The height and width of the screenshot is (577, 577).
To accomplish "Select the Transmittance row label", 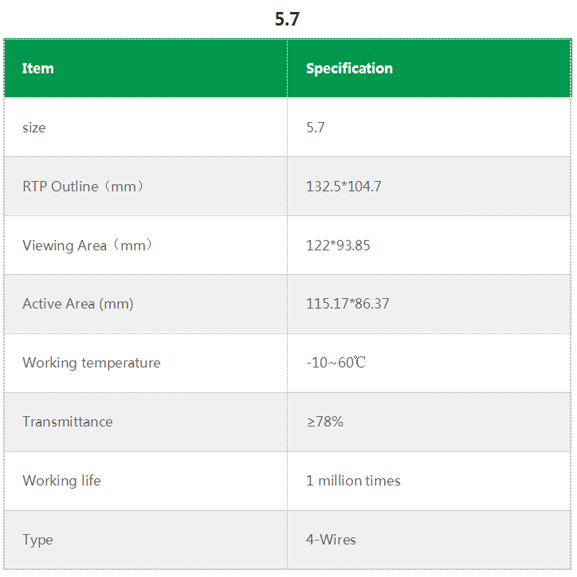I will tap(68, 422).
